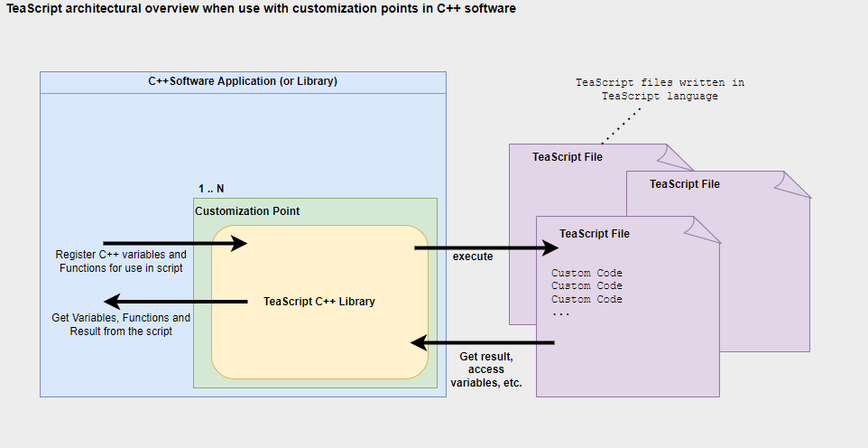Select the 'TeaScript files written in TeaScript language' note
This screenshot has width=868, height=448.
pyautogui.click(x=660, y=89)
